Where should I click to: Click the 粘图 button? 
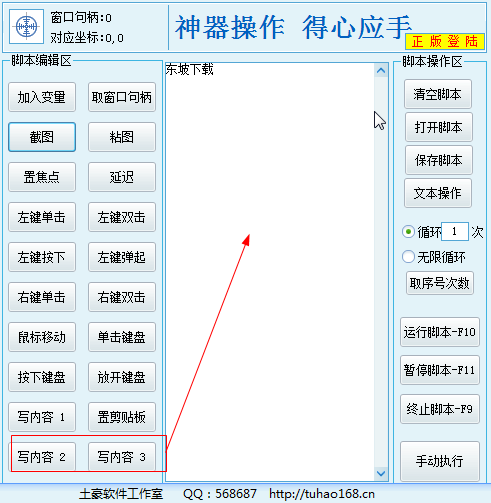122,137
